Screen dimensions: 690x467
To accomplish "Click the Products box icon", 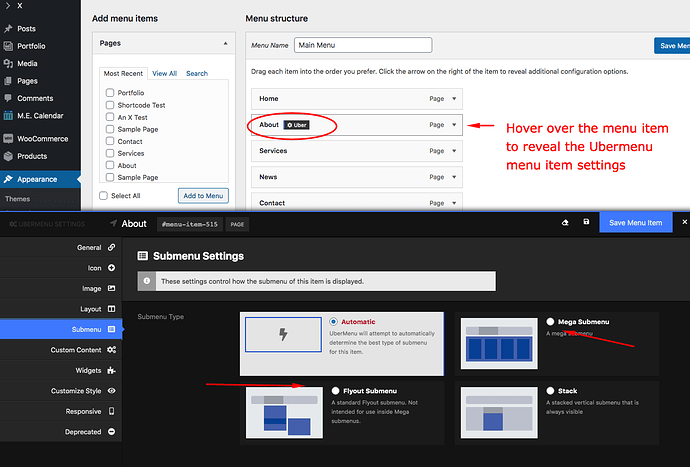I will [8, 156].
